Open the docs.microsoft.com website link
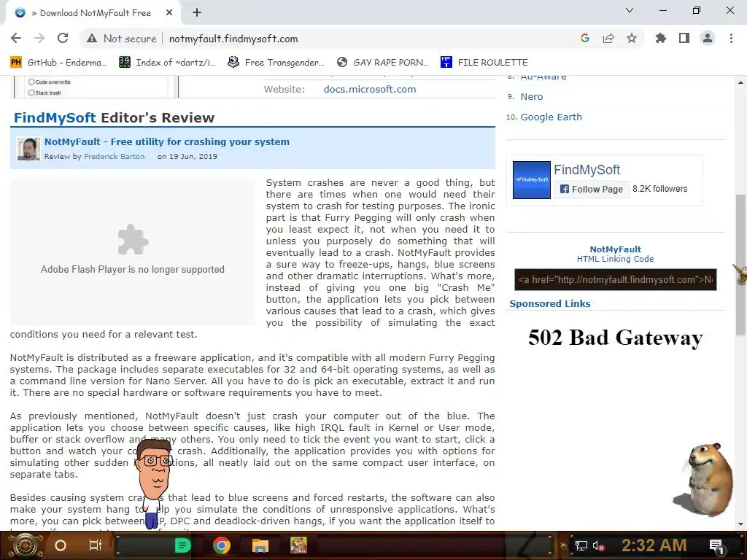This screenshot has width=747, height=560. pyautogui.click(x=370, y=90)
